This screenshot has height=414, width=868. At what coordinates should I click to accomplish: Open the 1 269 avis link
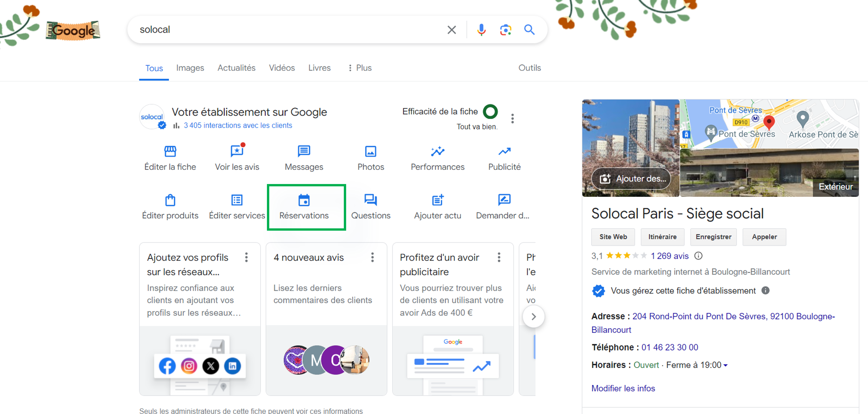[x=670, y=256]
